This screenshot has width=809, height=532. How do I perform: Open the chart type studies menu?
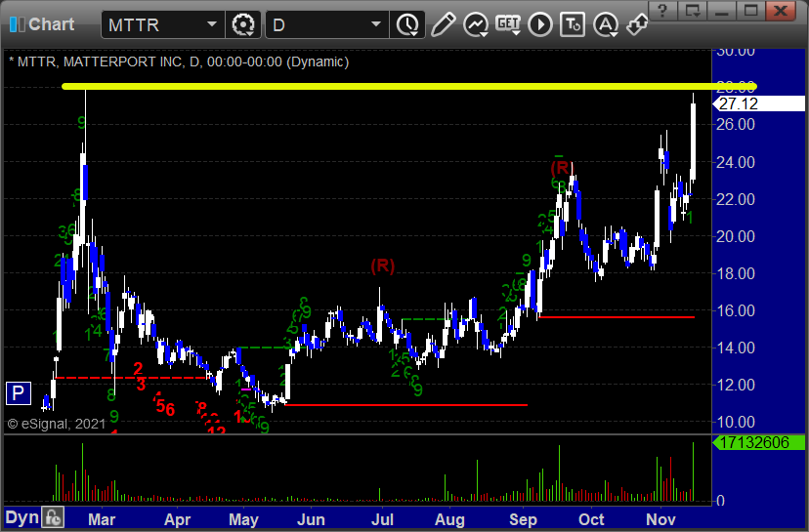click(476, 24)
